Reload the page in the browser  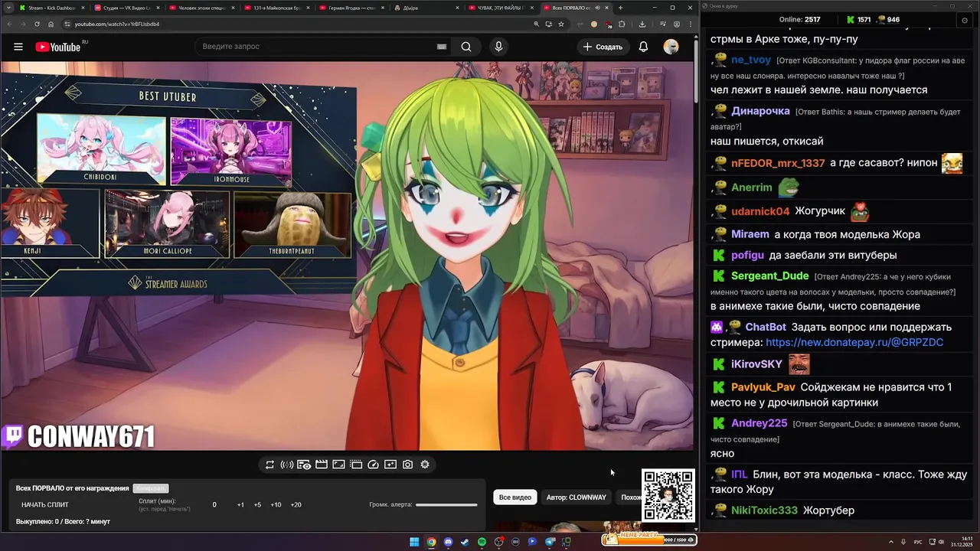(x=38, y=24)
